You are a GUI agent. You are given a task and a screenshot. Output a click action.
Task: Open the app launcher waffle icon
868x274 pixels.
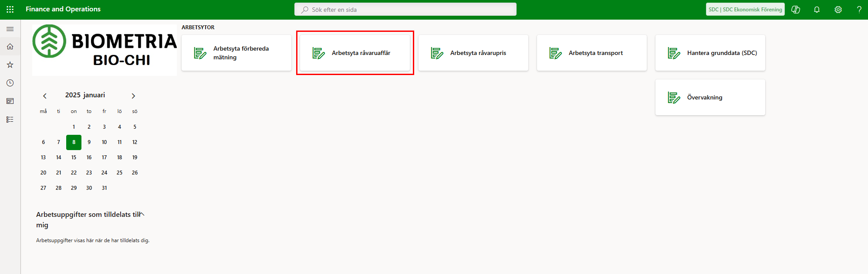tap(10, 9)
